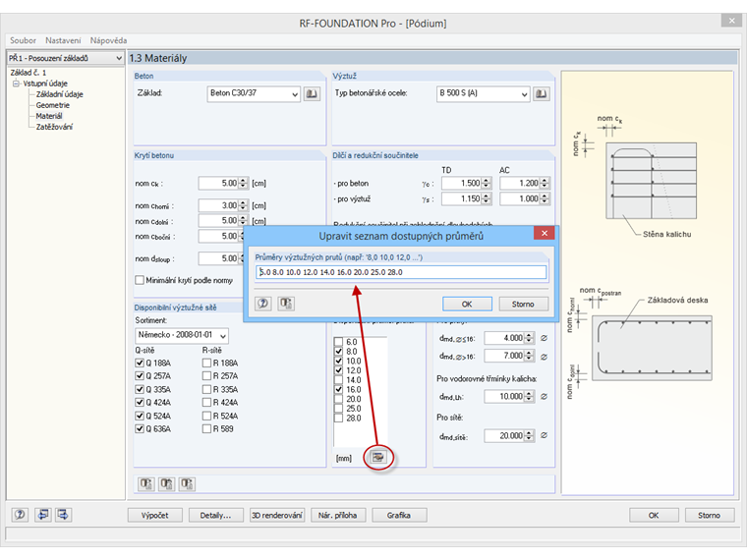Screen dimensions: 747x560
Task: Click the Grafika button
Action: click(399, 515)
